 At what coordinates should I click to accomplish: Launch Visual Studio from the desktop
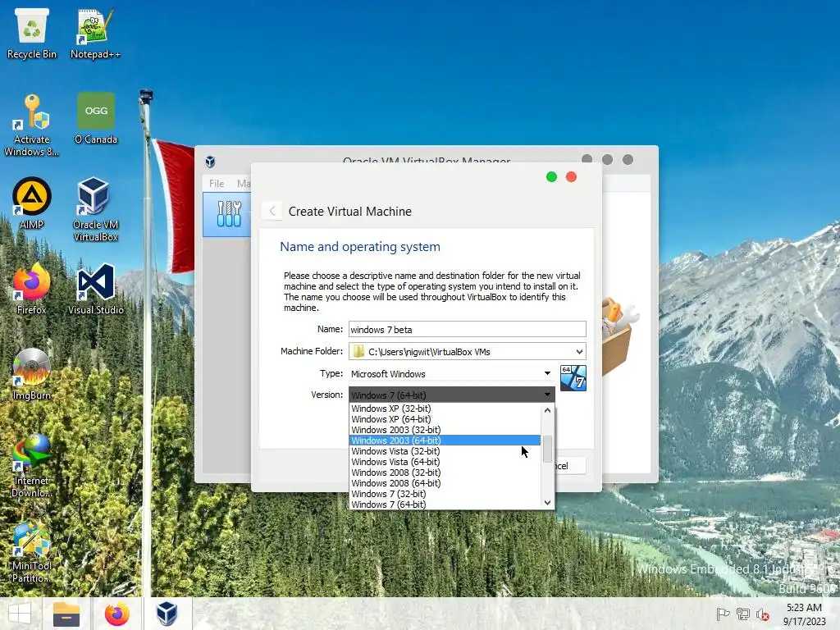tap(95, 290)
